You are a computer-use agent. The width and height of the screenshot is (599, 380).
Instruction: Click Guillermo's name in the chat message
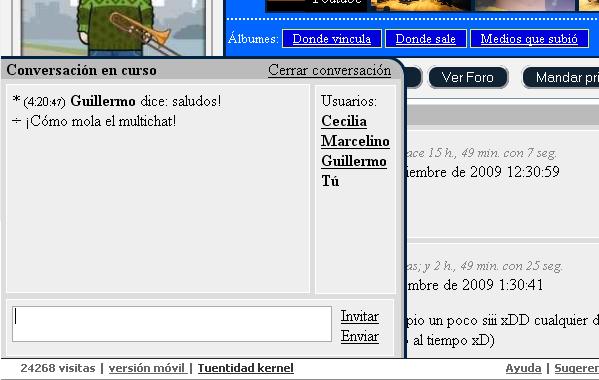point(103,101)
